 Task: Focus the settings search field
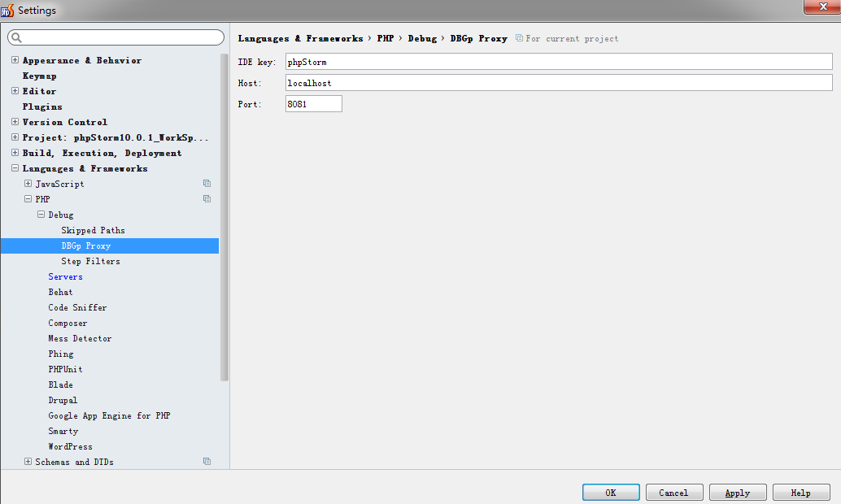115,37
